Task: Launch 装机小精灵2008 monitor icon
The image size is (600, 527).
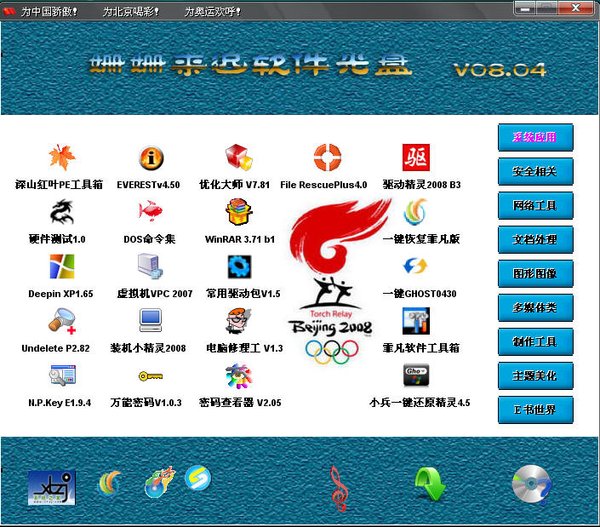Action: tap(151, 320)
